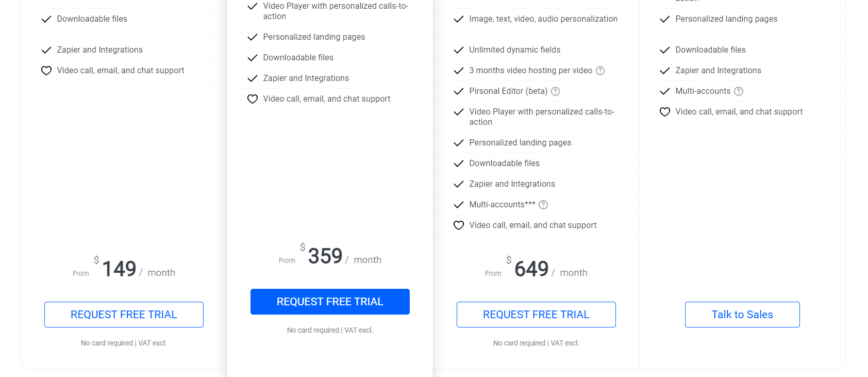Click Request Free Trial under the $149 plan

(x=124, y=314)
